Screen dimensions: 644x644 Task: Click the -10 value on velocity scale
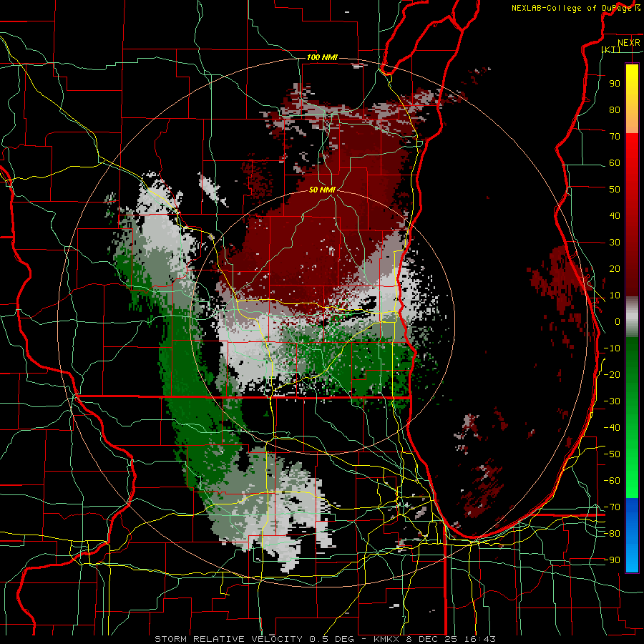(612, 348)
